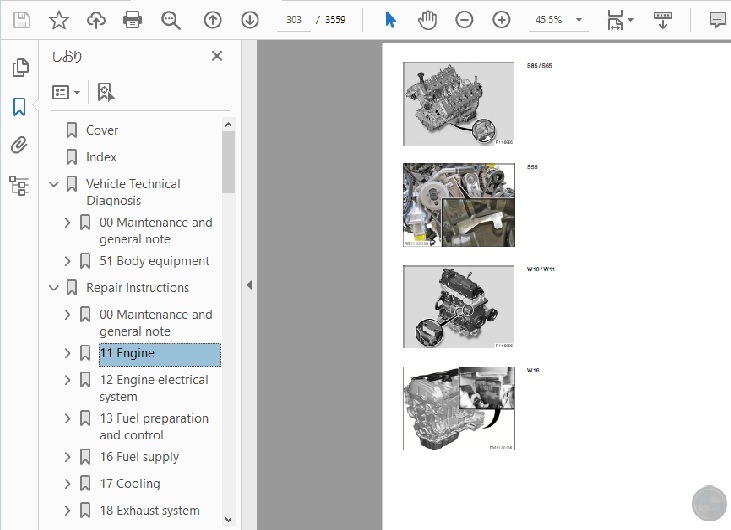Click the W10/W11 engine image
731x530 pixels.
458,307
